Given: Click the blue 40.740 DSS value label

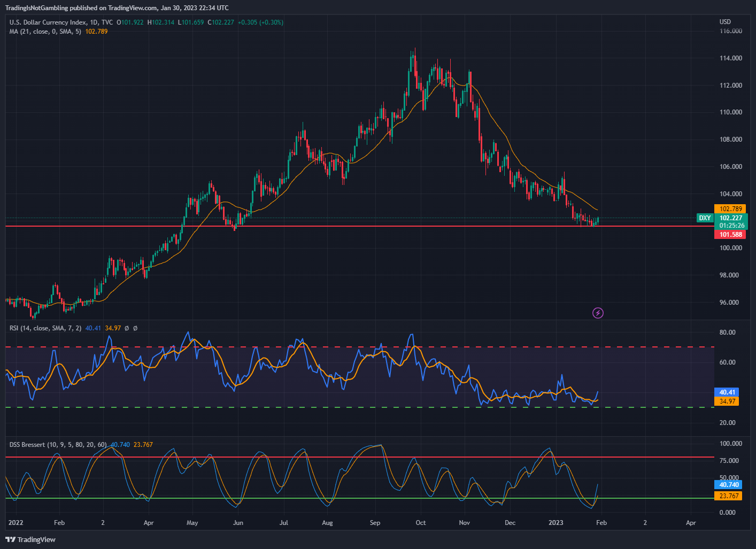Looking at the screenshot, I should coord(729,485).
